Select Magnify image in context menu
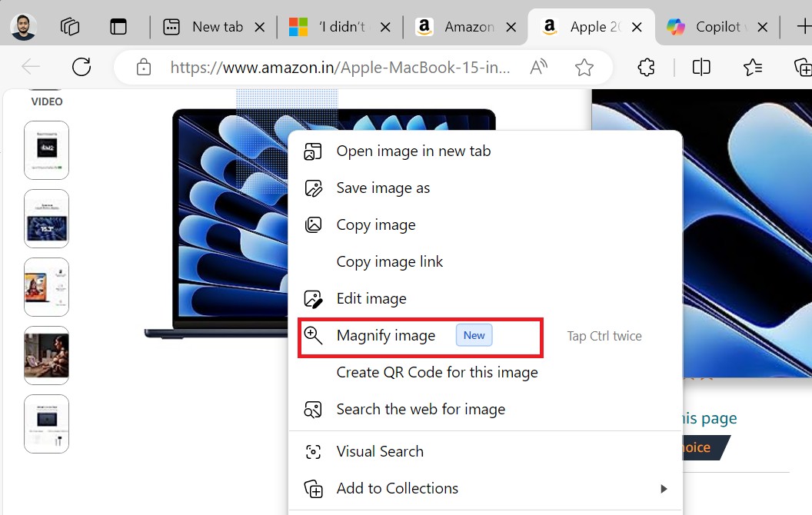The image size is (812, 515). [388, 336]
